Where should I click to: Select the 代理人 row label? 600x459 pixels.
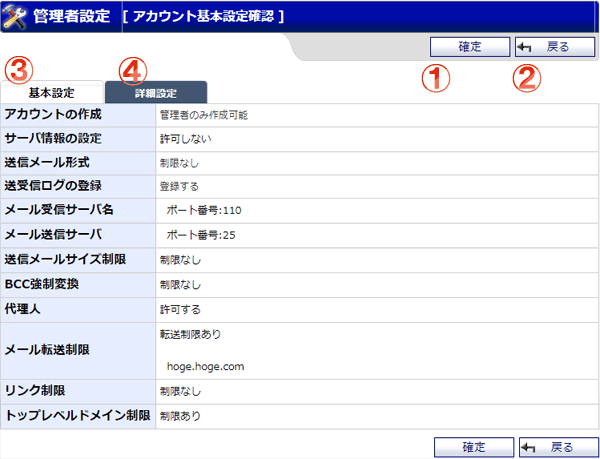tap(23, 309)
